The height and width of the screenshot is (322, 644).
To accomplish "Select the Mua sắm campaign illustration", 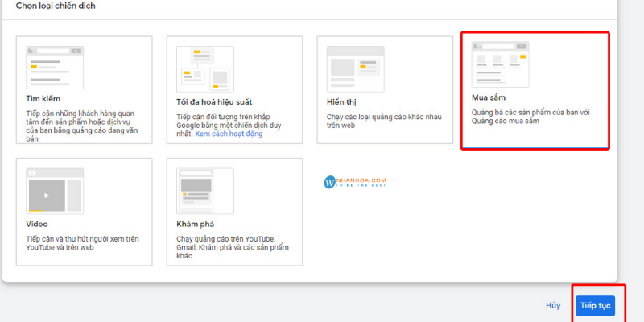I will point(500,64).
